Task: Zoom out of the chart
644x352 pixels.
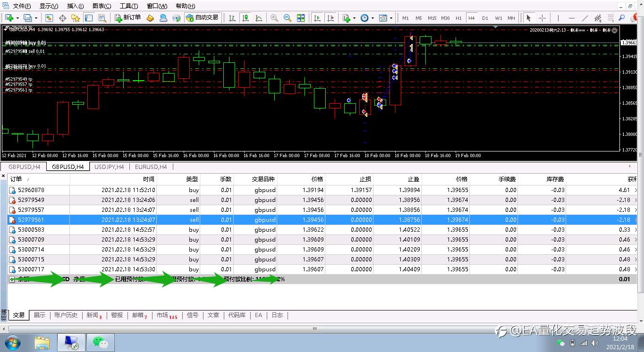Action: click(x=288, y=18)
